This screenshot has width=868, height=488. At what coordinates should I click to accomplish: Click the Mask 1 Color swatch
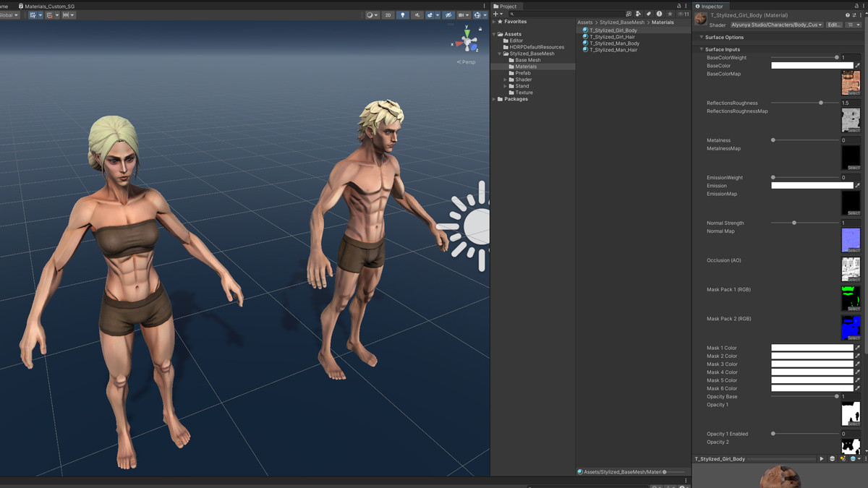(x=812, y=348)
